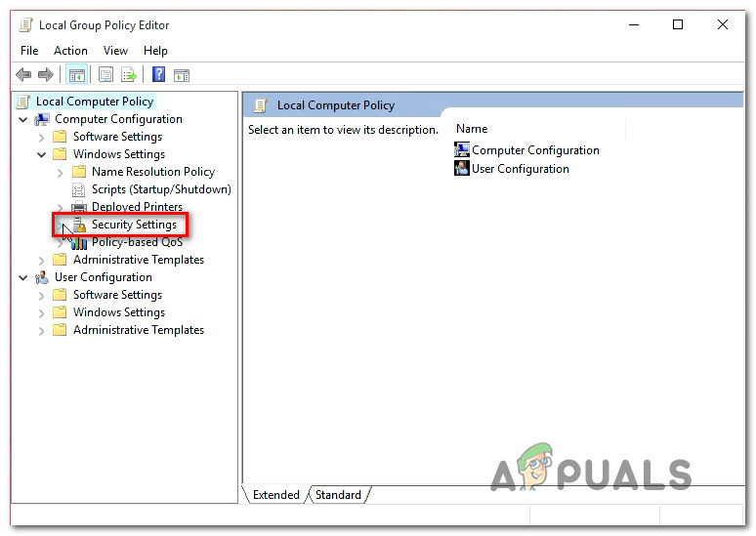Screen dimensions: 756x536
Task: Click the blue Help question-mark icon
Action: tap(158, 75)
